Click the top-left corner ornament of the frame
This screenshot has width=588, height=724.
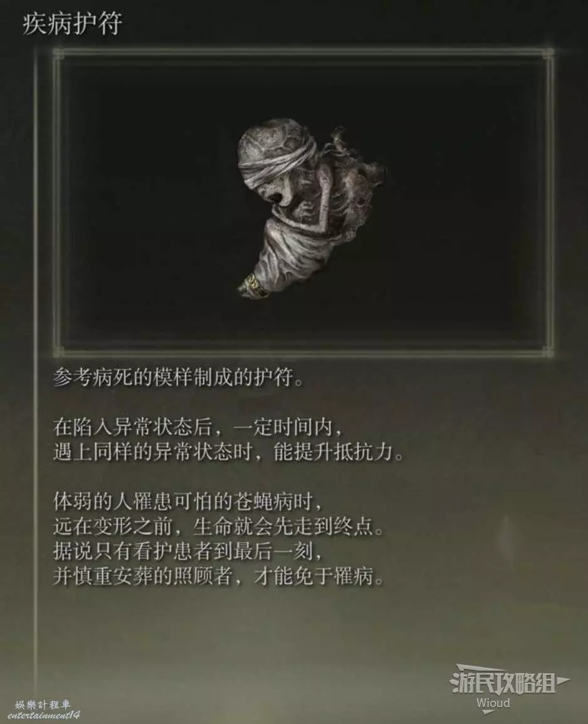(58, 55)
